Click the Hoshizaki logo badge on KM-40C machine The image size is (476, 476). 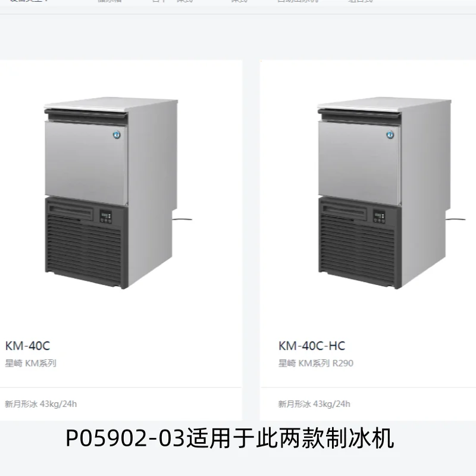[117, 134]
